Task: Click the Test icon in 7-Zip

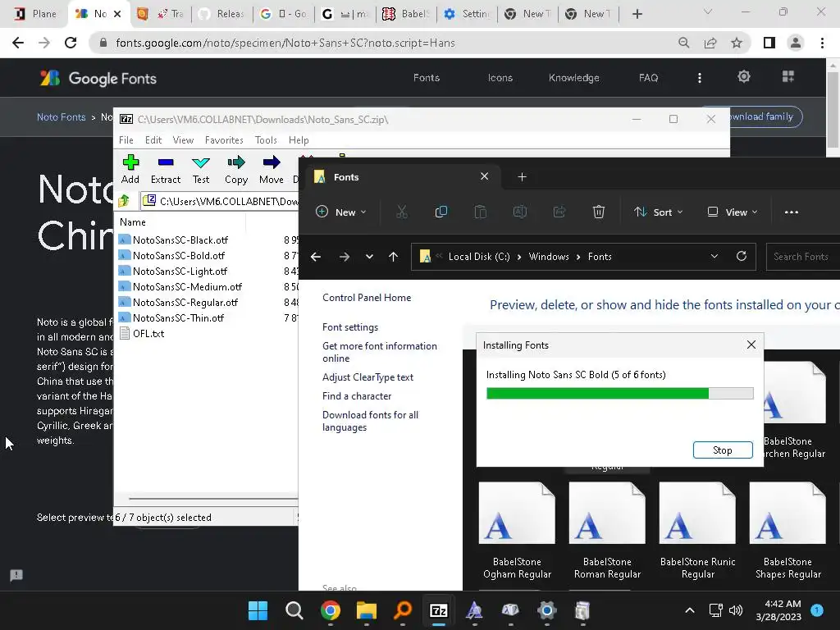Action: pyautogui.click(x=201, y=169)
